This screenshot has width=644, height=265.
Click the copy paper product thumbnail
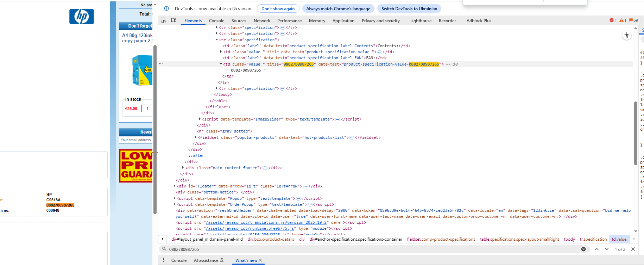(x=142, y=70)
